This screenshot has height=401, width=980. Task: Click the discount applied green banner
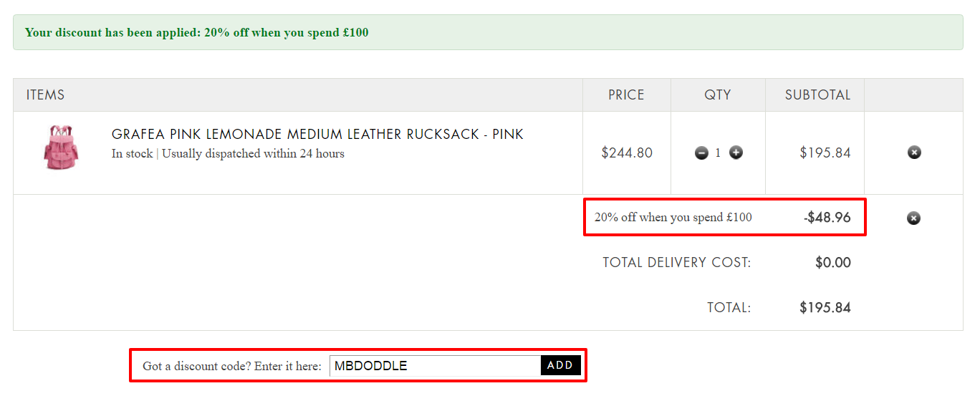(x=488, y=32)
